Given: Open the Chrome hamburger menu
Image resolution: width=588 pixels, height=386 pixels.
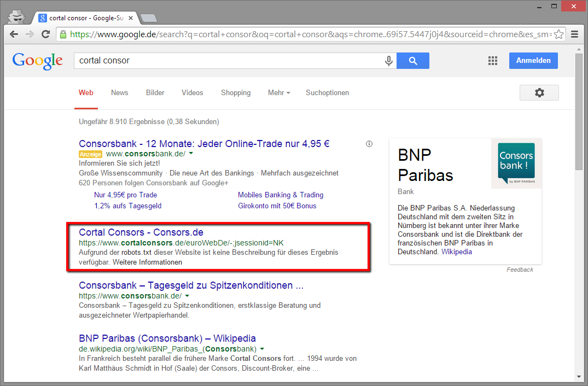Looking at the screenshot, I should click(574, 34).
